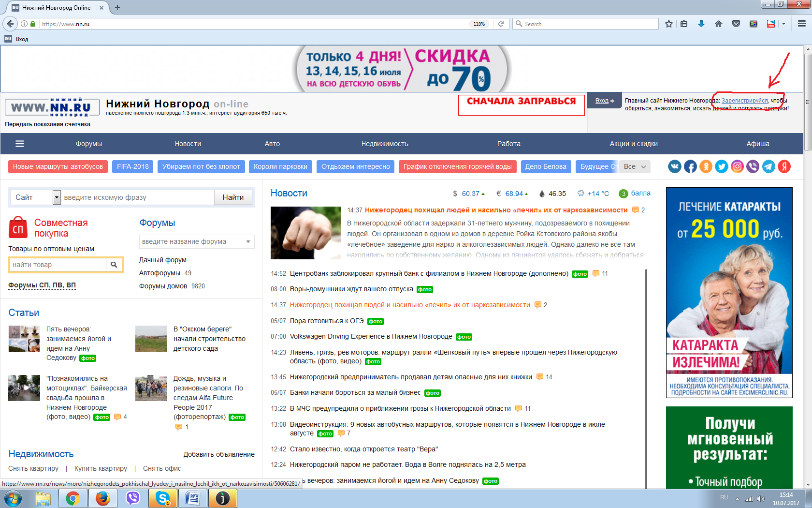Open Windows Start button

click(x=13, y=498)
